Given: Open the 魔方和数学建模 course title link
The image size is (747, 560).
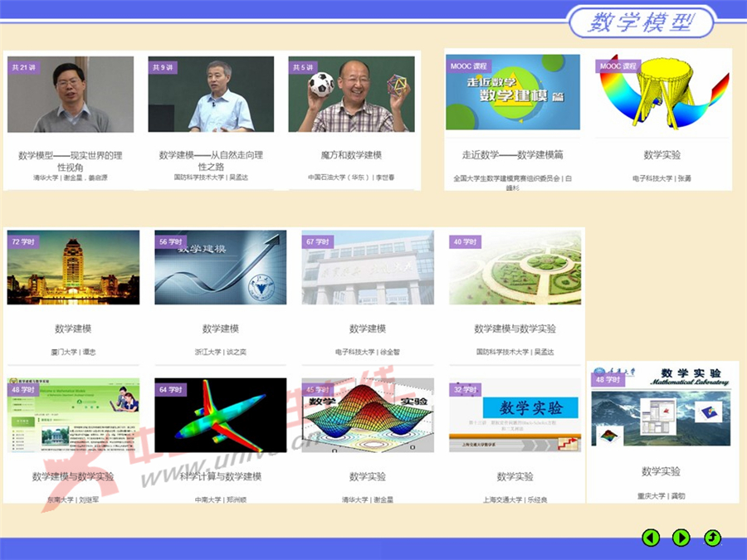Looking at the screenshot, I should pyautogui.click(x=351, y=155).
